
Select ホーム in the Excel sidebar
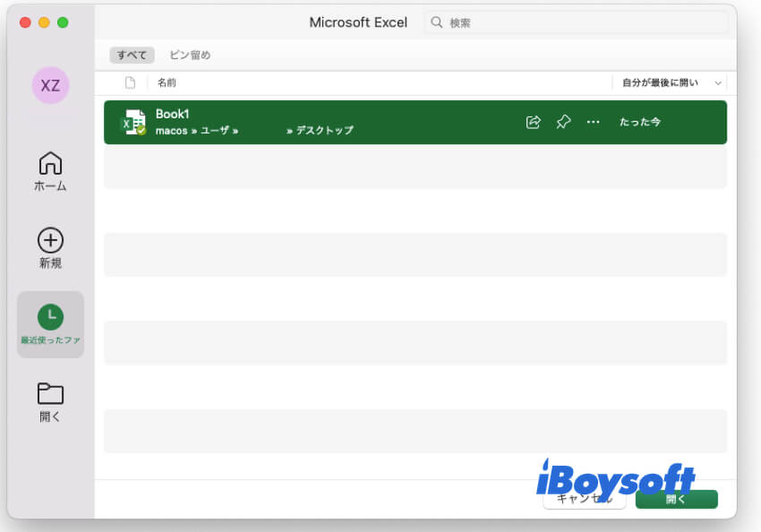click(50, 170)
